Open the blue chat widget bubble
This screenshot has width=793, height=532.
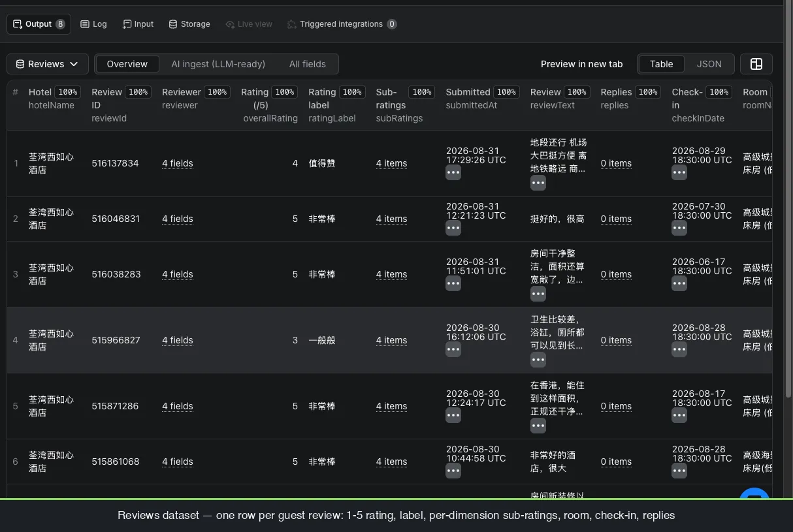click(754, 494)
